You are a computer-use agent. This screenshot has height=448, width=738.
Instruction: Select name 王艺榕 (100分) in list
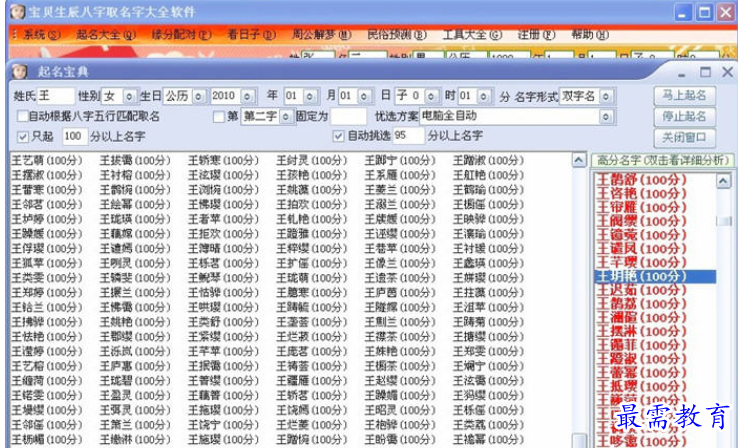pos(47,366)
